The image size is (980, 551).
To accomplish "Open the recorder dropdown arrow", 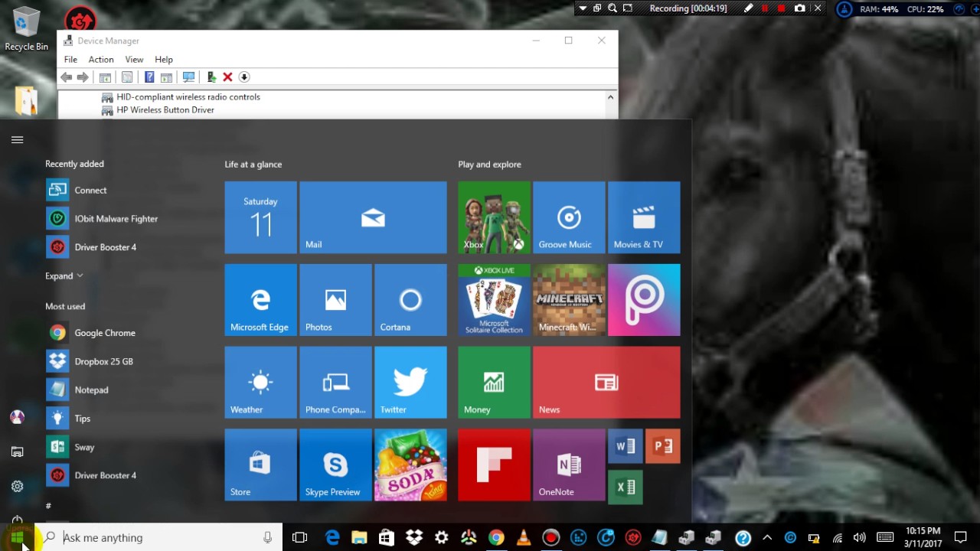I will pyautogui.click(x=583, y=8).
